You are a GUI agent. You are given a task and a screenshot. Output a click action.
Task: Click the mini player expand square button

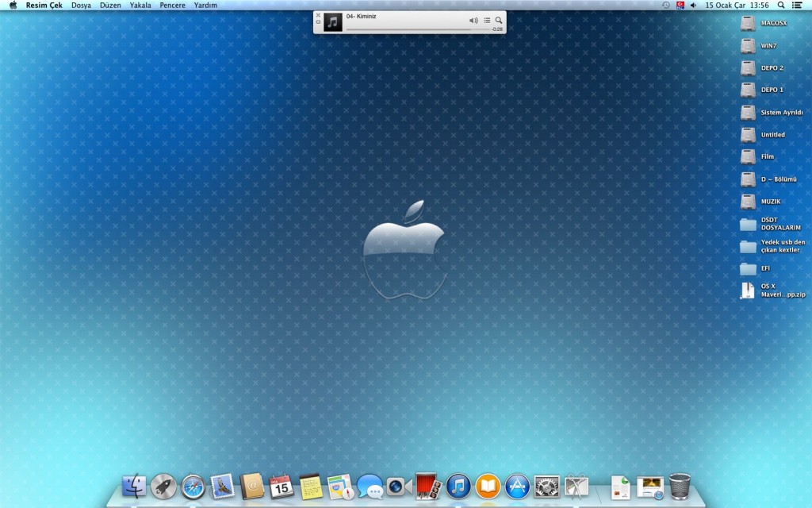tap(318, 22)
